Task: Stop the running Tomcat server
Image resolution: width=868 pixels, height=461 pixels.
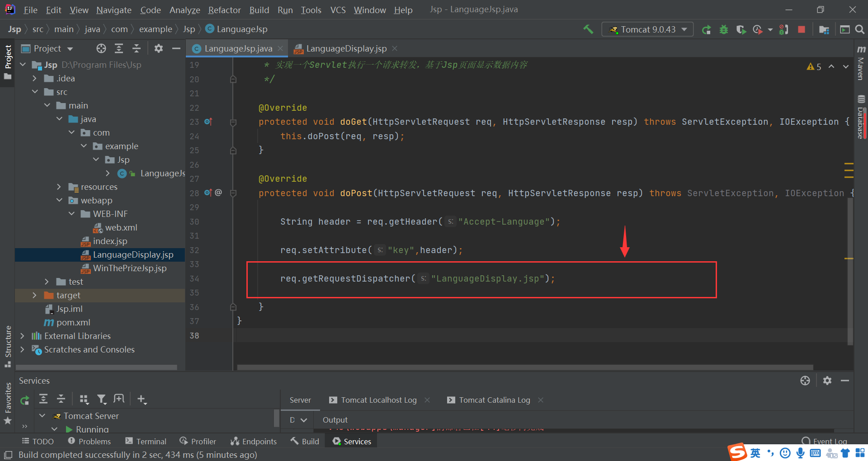Action: coord(802,29)
